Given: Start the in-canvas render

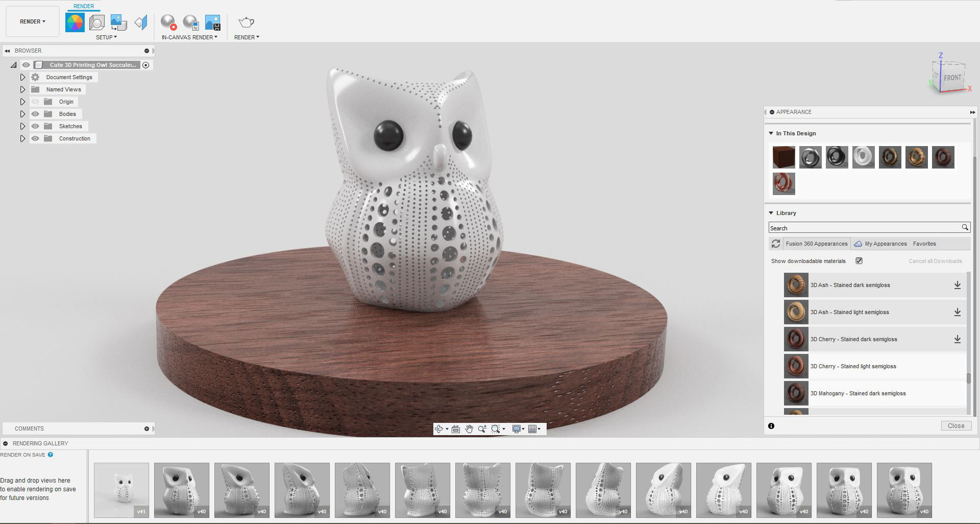Looking at the screenshot, I should click(x=168, y=22).
